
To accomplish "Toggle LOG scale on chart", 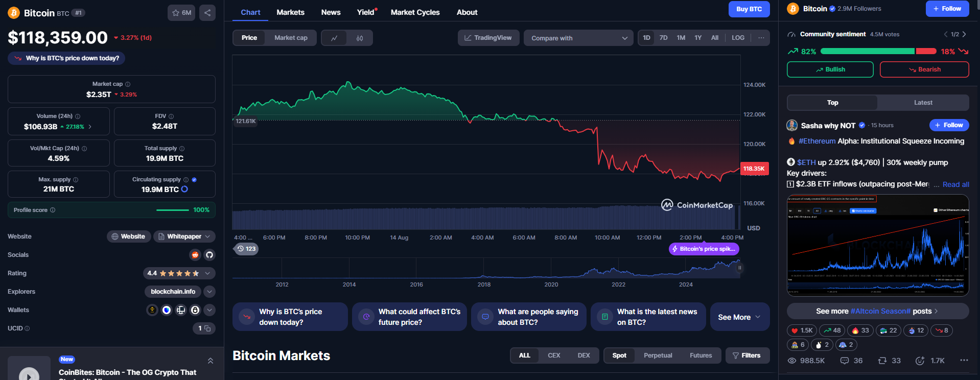I will (x=738, y=38).
